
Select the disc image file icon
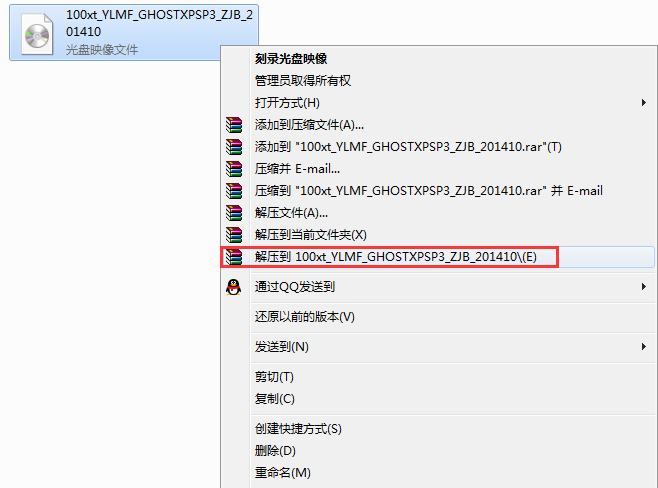37,34
